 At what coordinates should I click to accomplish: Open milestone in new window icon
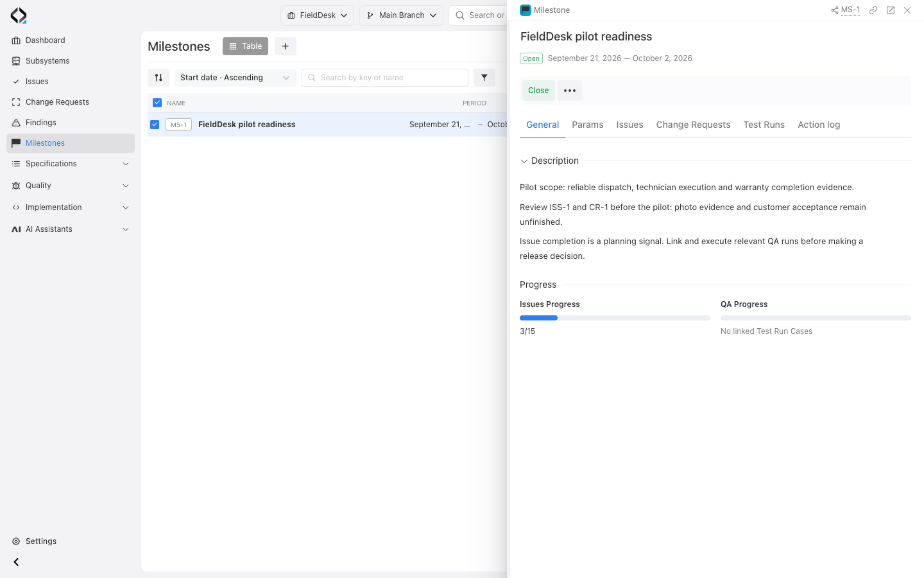(891, 10)
